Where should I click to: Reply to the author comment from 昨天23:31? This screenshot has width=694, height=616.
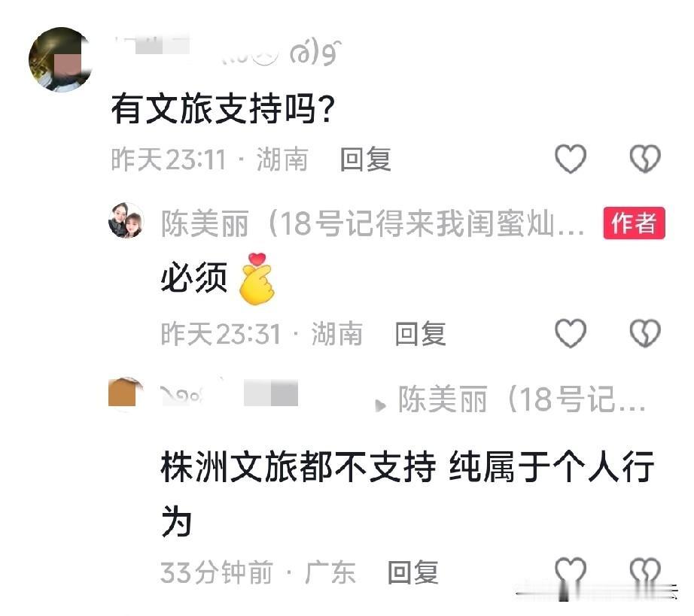(420, 333)
